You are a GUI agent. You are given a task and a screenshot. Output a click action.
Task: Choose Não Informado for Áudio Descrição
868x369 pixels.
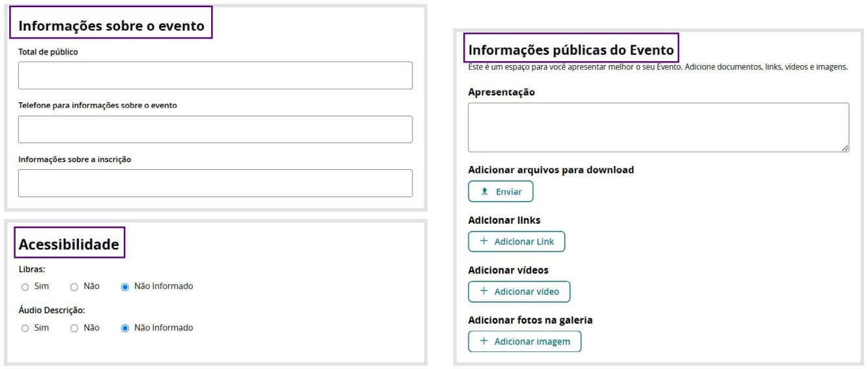pos(125,329)
